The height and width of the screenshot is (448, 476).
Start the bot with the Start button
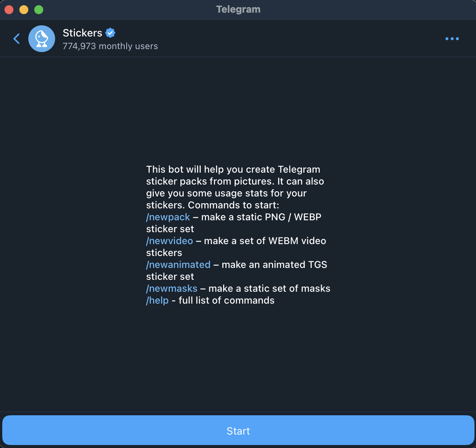[238, 431]
